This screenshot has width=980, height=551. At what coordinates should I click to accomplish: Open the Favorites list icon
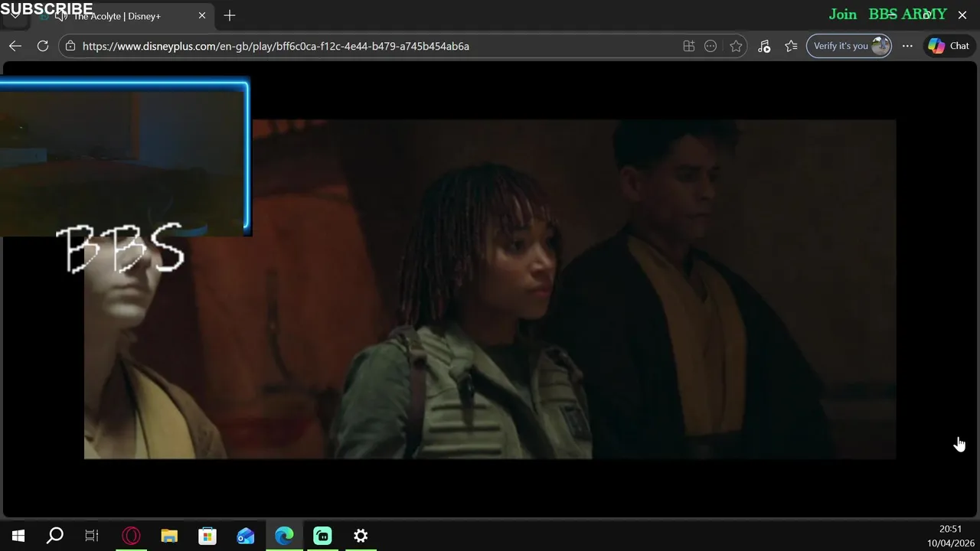point(791,46)
